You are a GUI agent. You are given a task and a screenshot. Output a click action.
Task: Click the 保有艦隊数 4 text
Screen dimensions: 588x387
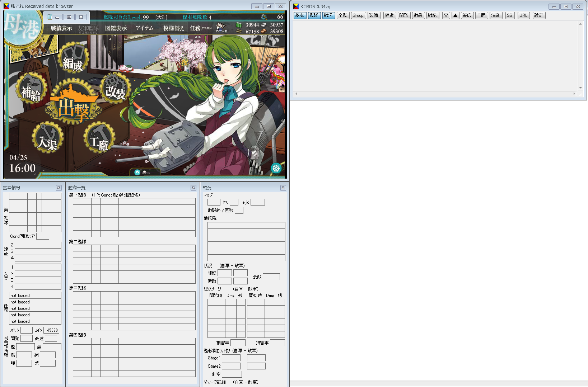[x=197, y=17]
